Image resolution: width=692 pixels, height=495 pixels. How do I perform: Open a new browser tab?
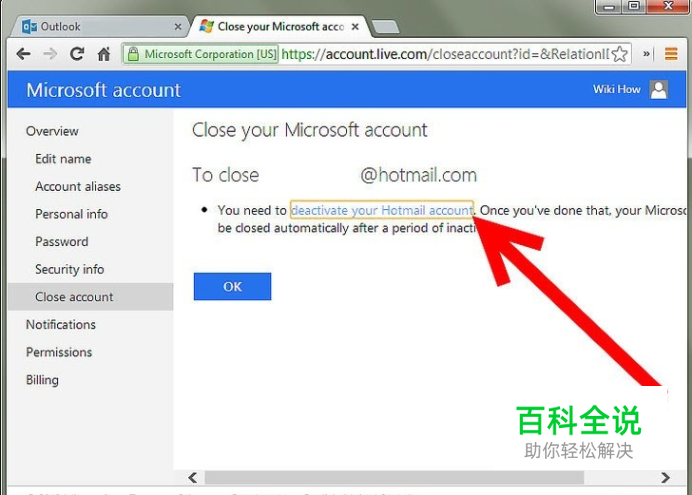[x=385, y=27]
